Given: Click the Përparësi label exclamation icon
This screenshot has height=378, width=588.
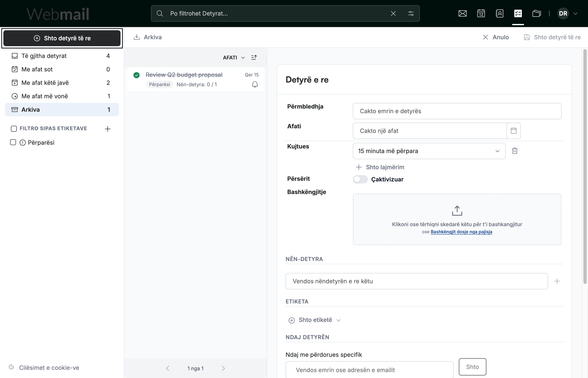Looking at the screenshot, I should click(23, 143).
